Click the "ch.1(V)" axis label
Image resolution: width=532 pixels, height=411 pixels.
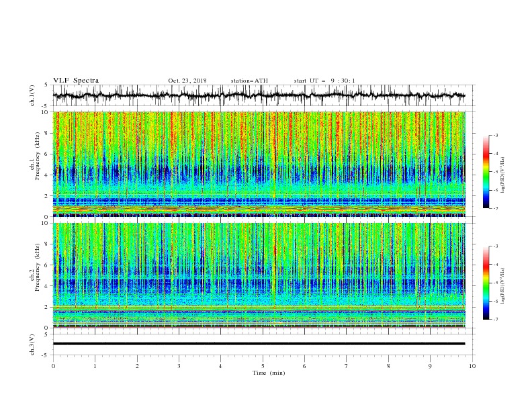click(x=32, y=95)
